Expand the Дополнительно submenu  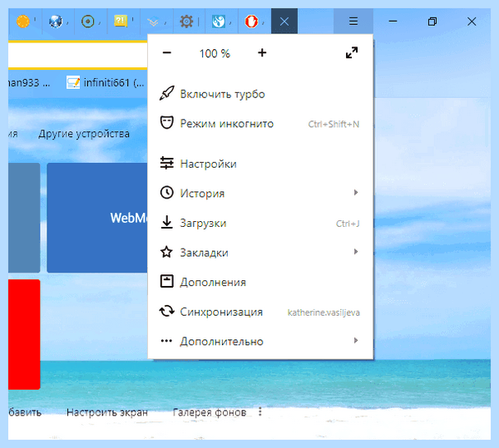[260, 341]
